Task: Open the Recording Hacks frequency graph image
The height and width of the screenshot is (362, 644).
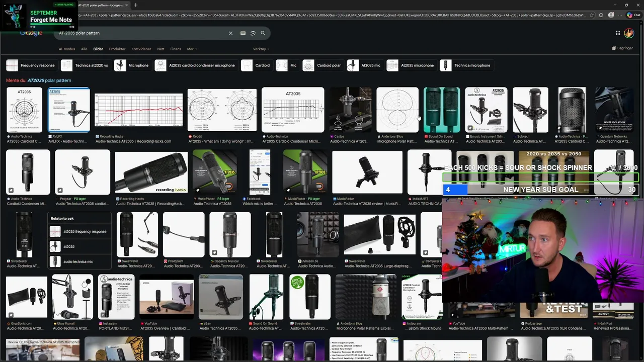Action: 139,110
